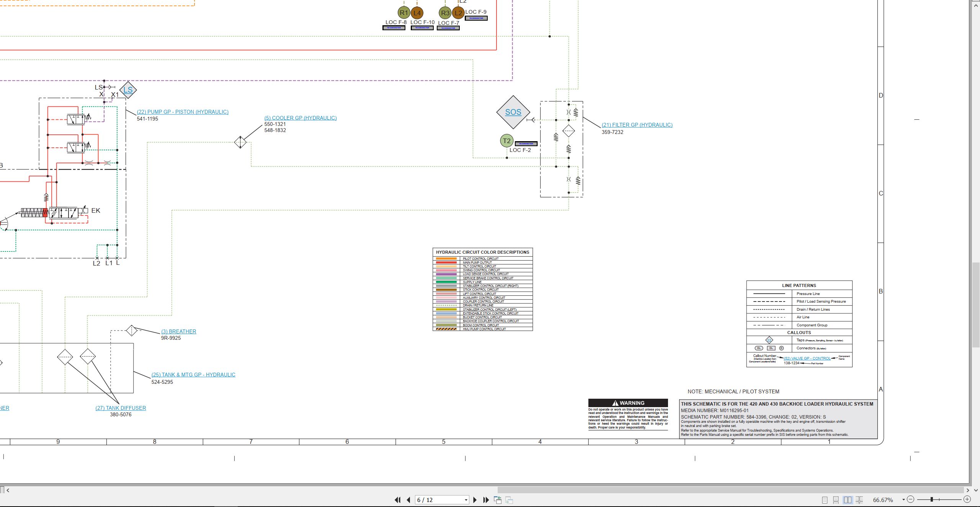Viewport: 980px width, 507px height.
Task: Click the HMU PUMP CONTROL CIRCUIT striped swatch
Action: point(446,329)
